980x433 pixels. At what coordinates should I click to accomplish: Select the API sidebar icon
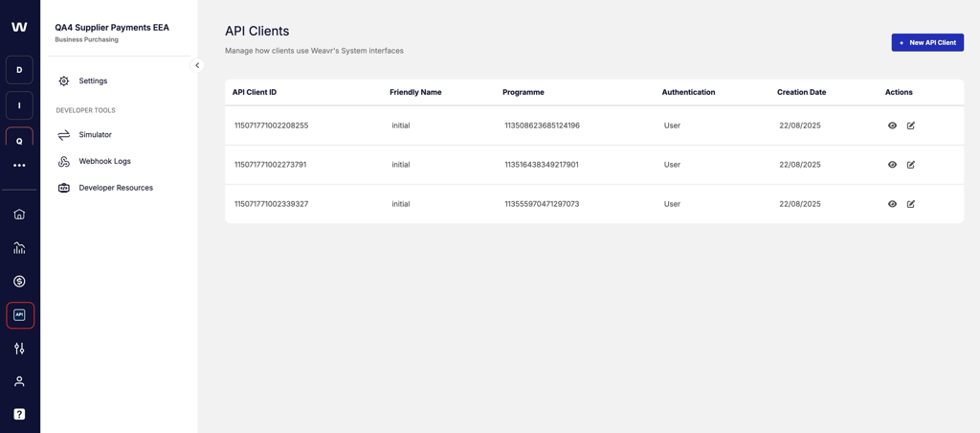tap(20, 315)
